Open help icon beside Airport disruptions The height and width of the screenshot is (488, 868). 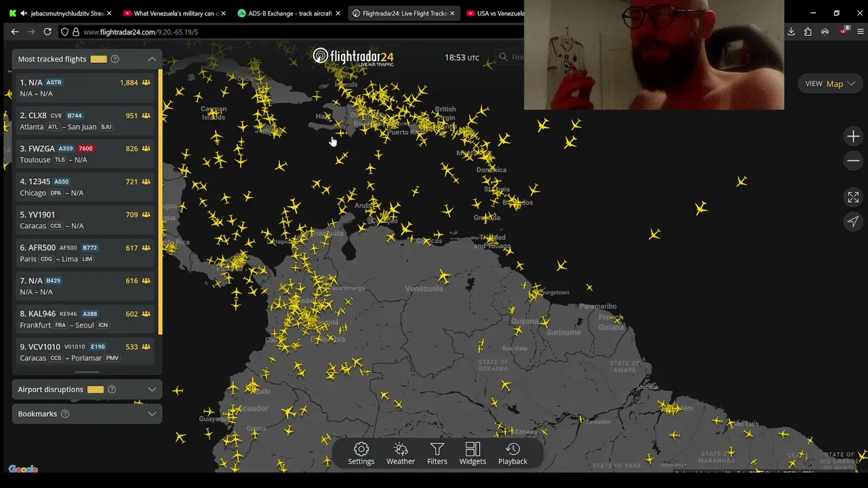(x=112, y=390)
